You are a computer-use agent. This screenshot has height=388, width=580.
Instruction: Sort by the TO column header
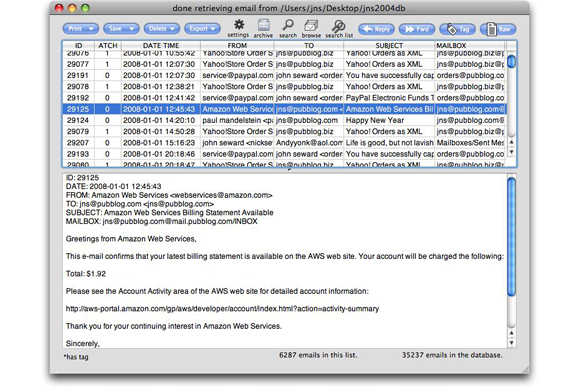(x=309, y=45)
